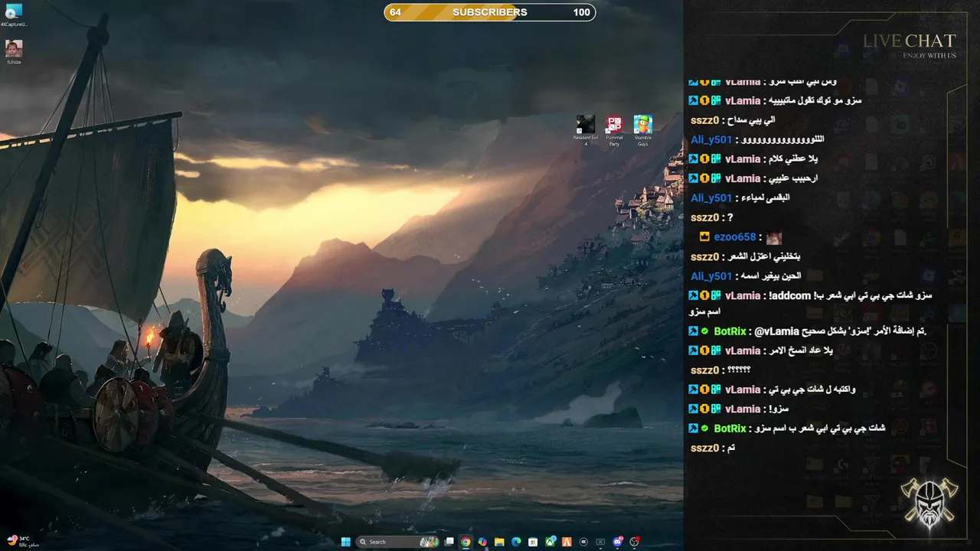The image size is (980, 551).
Task: Click the search highlight image in taskbar search
Action: point(430,542)
